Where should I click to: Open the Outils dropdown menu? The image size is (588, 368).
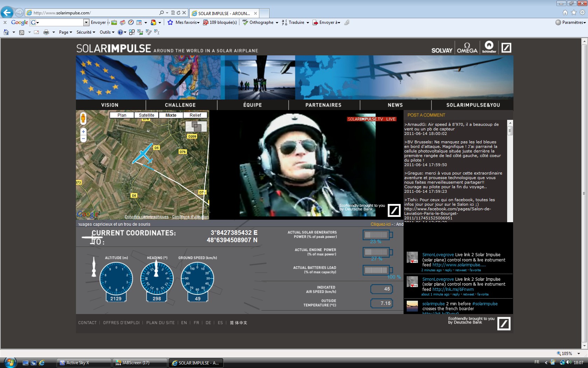click(107, 32)
